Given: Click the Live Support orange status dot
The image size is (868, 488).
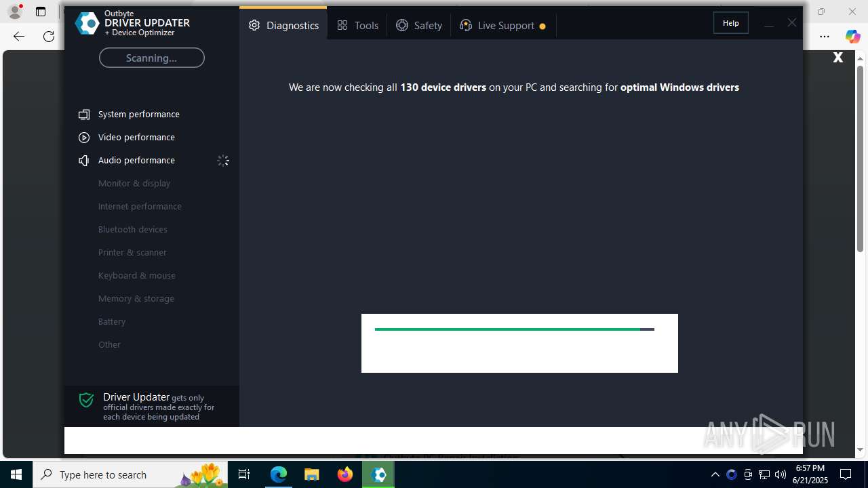Looking at the screenshot, I should tap(542, 26).
